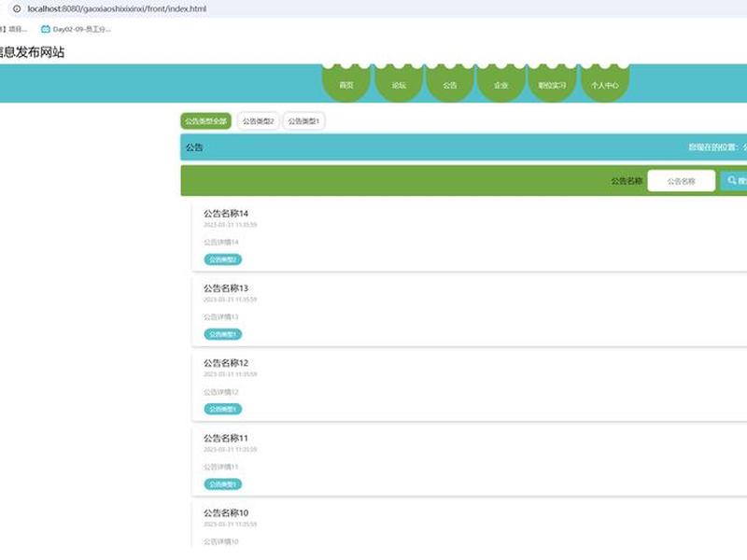Click the date under 公告名称13
This screenshot has height=560, width=747.
click(230, 300)
